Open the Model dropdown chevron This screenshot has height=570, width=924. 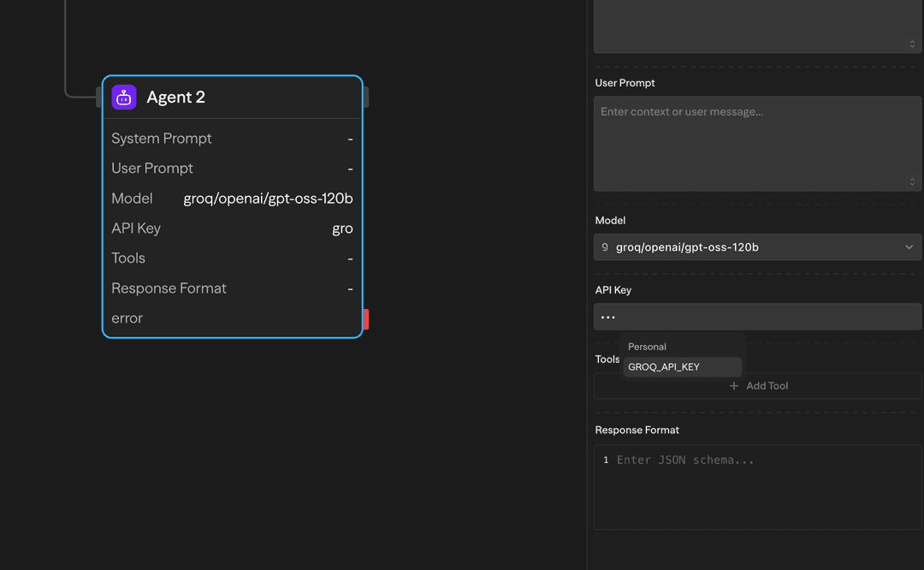909,246
